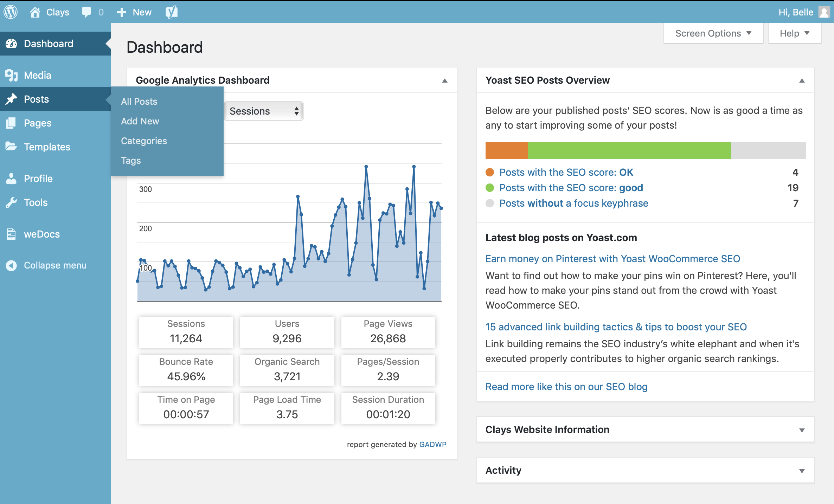This screenshot has height=504, width=834.
Task: Click the Media library icon
Action: tap(11, 75)
